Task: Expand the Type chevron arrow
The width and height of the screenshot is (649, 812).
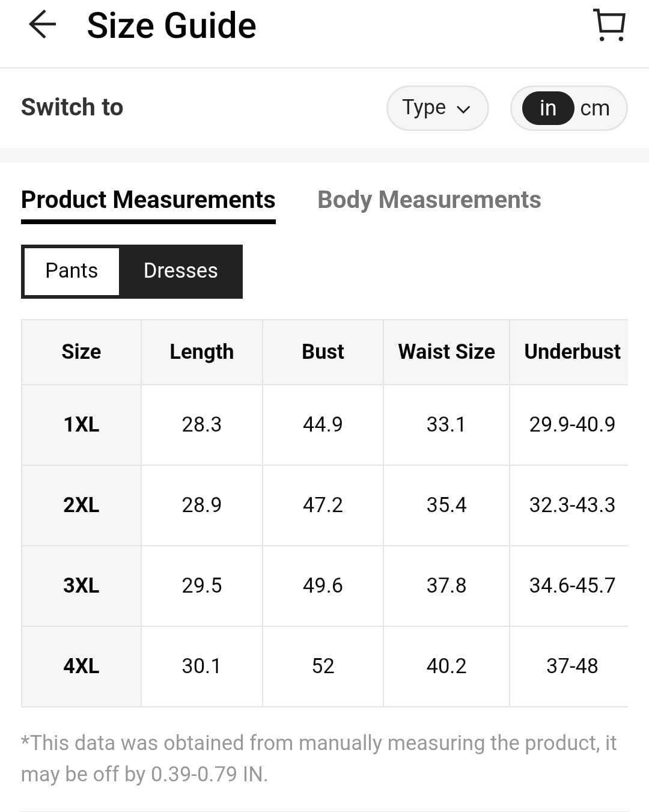Action: click(463, 109)
